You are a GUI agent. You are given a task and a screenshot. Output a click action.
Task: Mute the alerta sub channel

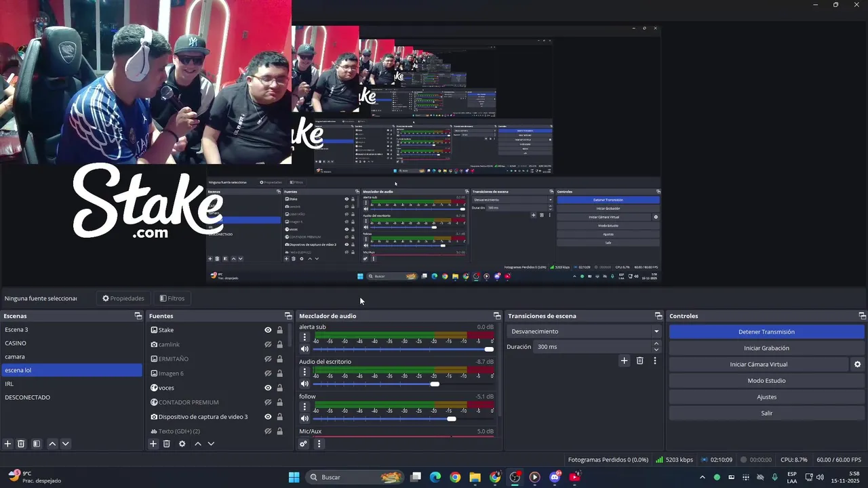tap(304, 349)
